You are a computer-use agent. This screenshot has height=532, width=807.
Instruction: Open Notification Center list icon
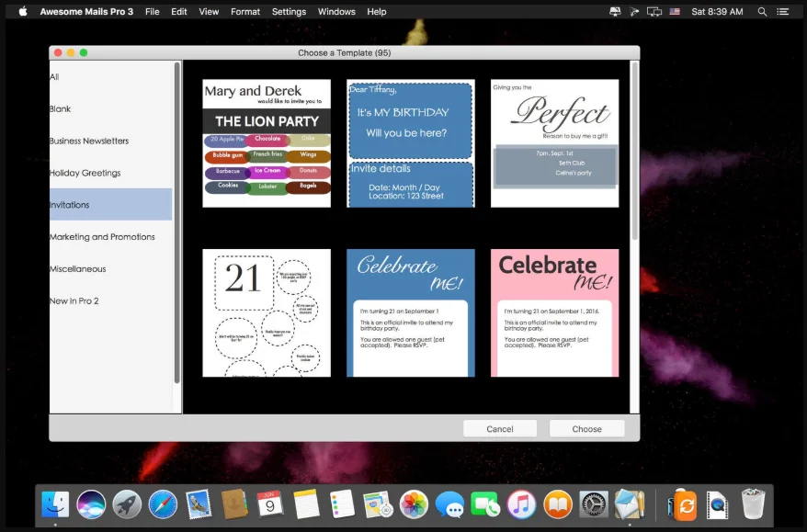(783, 11)
